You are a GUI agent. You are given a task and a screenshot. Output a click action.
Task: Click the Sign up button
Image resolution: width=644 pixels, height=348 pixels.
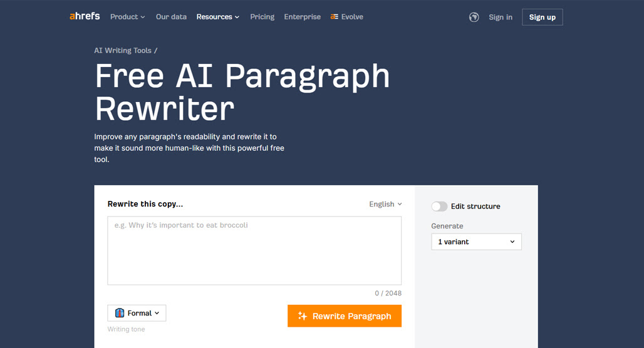(542, 18)
